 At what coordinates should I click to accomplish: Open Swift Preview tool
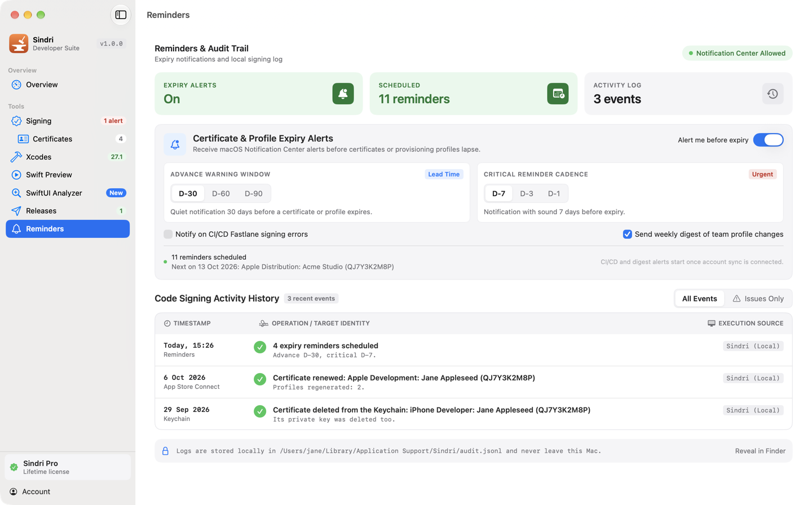pyautogui.click(x=68, y=175)
